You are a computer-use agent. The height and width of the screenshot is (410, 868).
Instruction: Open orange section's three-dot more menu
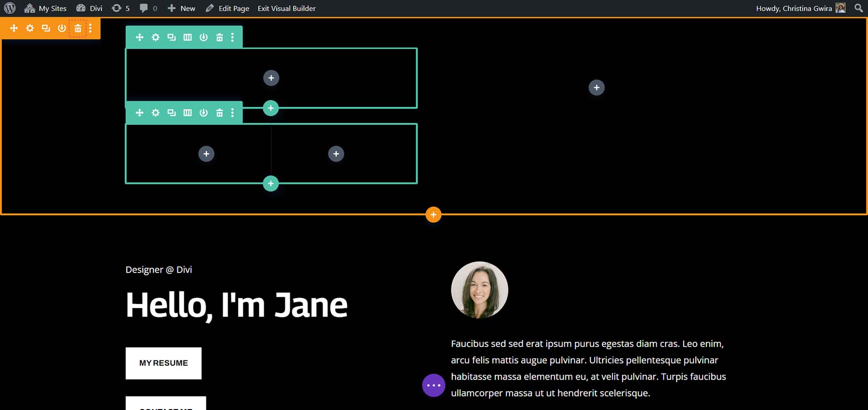coord(90,28)
